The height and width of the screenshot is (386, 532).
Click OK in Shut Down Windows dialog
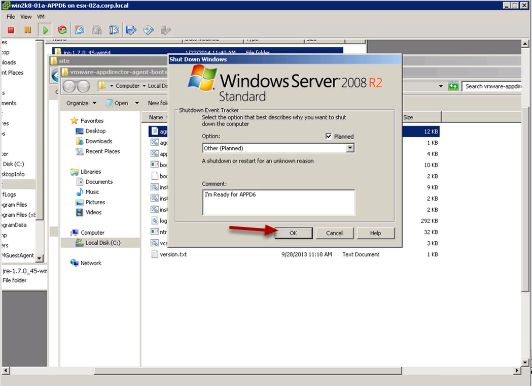tap(293, 233)
